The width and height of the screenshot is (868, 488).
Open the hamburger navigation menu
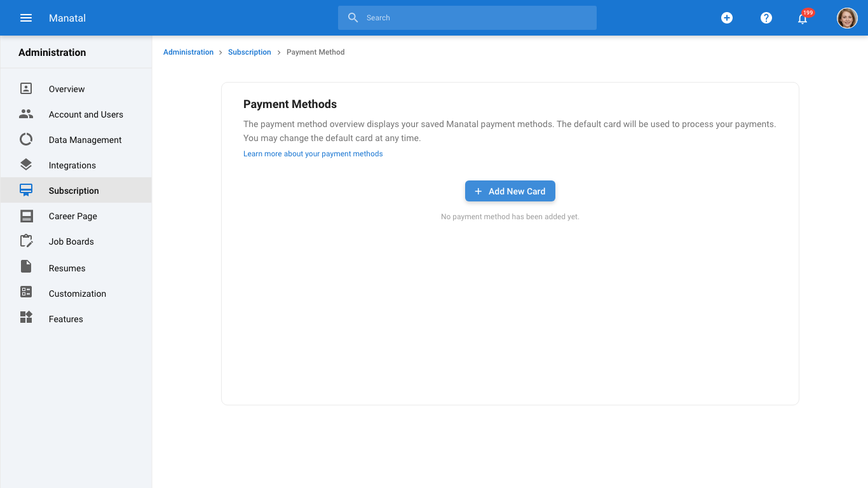pyautogui.click(x=26, y=18)
